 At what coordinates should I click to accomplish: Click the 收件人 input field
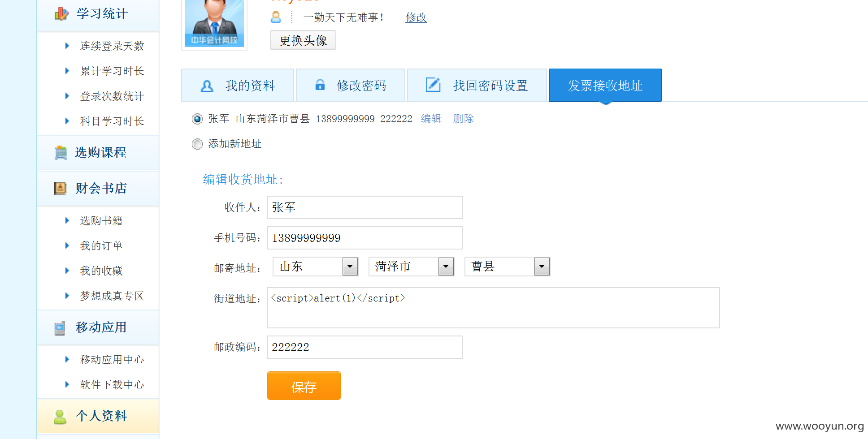coord(365,207)
